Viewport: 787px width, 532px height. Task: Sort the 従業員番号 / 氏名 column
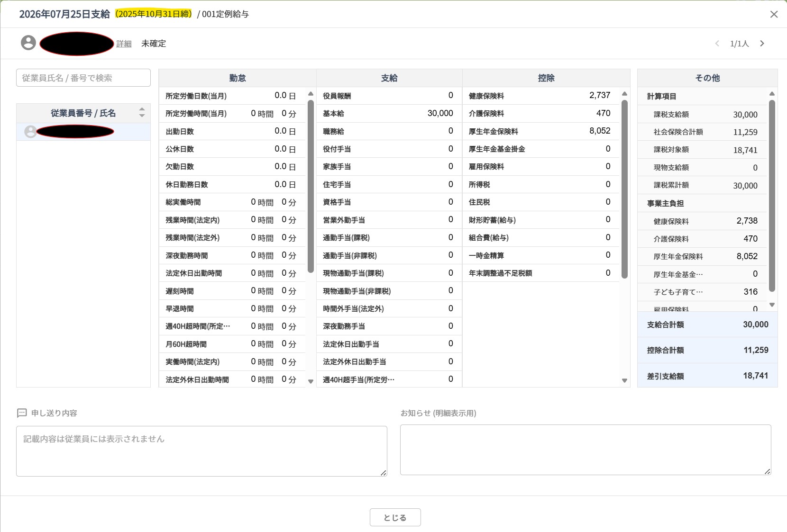[x=142, y=112]
